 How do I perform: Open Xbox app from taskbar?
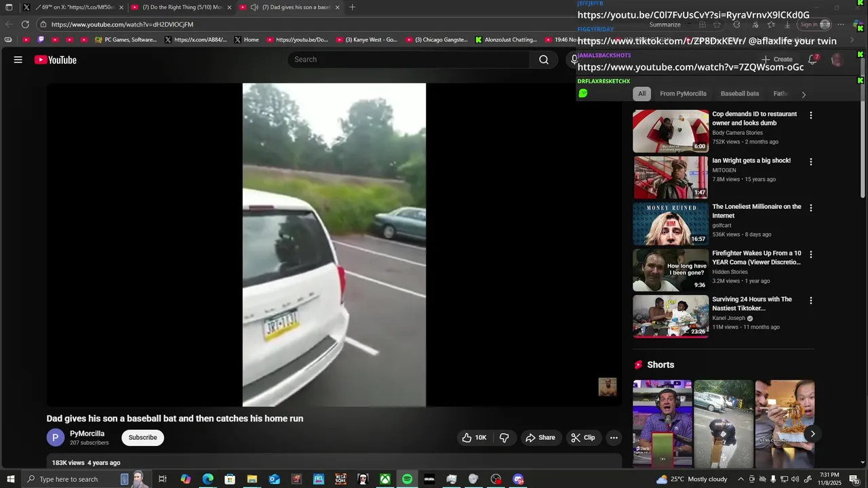click(x=384, y=479)
